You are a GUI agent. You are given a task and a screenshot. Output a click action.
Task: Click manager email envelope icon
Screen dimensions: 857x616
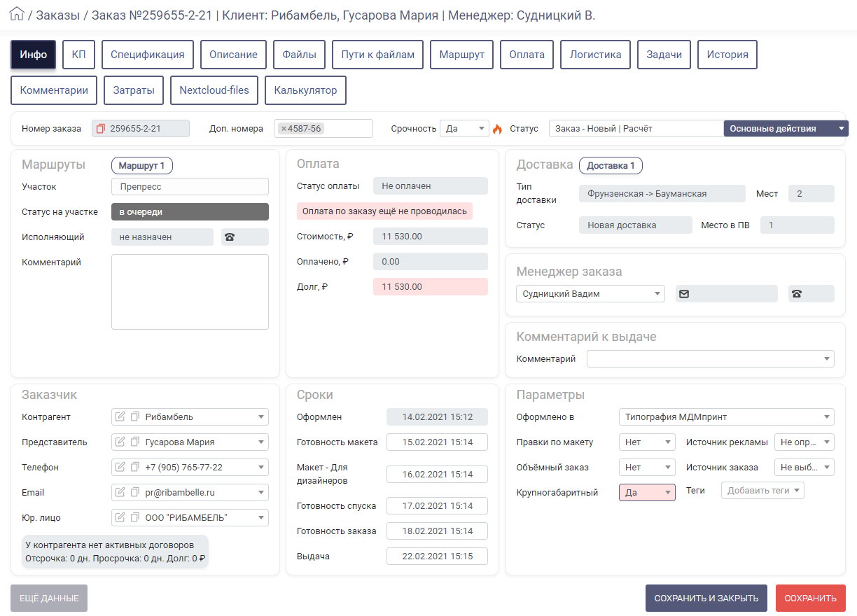click(684, 294)
